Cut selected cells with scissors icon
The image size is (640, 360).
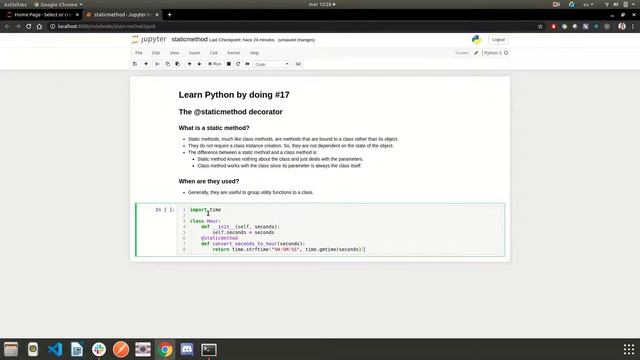tap(157, 64)
